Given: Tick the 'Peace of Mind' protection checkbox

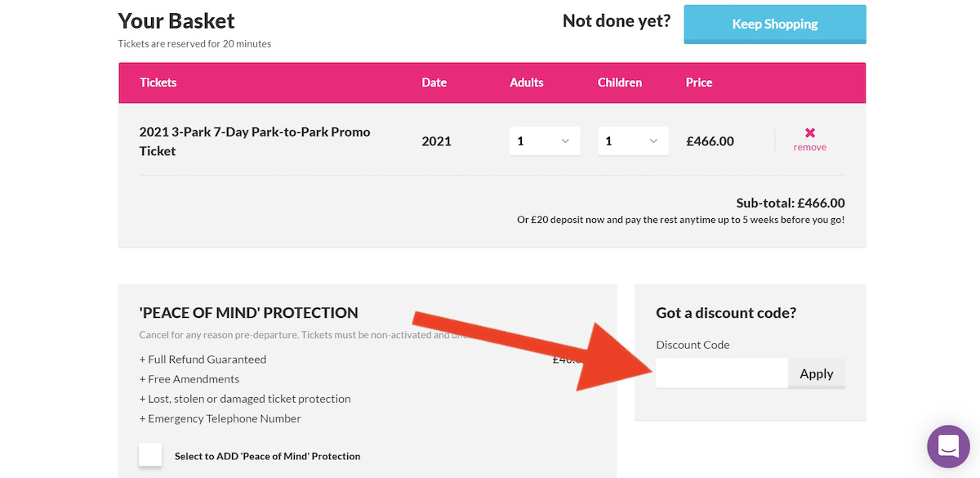Looking at the screenshot, I should [150, 455].
